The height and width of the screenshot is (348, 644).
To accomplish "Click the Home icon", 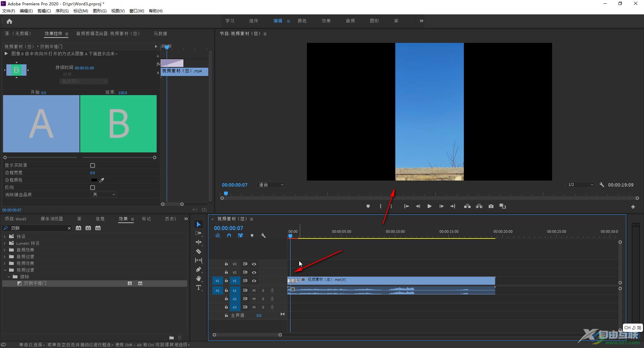I will tap(9, 21).
